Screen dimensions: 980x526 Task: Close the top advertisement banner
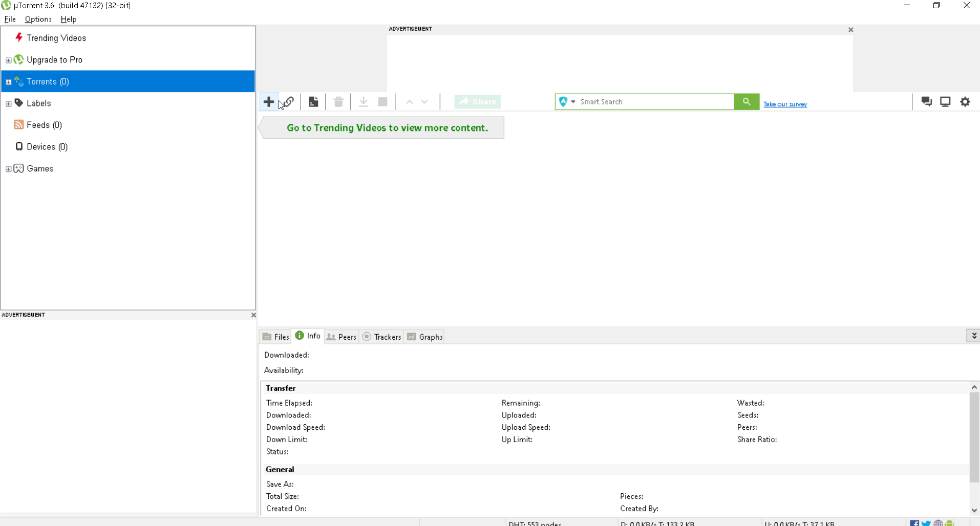(851, 30)
